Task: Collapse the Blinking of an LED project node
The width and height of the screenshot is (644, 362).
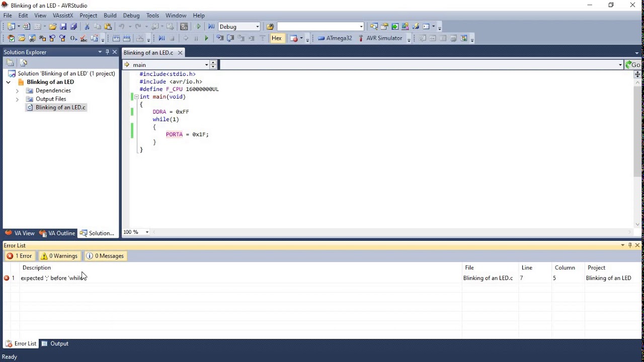Action: 9,82
